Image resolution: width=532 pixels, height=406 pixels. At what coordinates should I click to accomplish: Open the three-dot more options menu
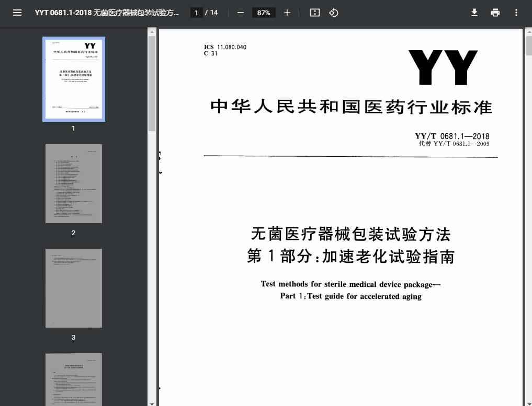coord(516,13)
